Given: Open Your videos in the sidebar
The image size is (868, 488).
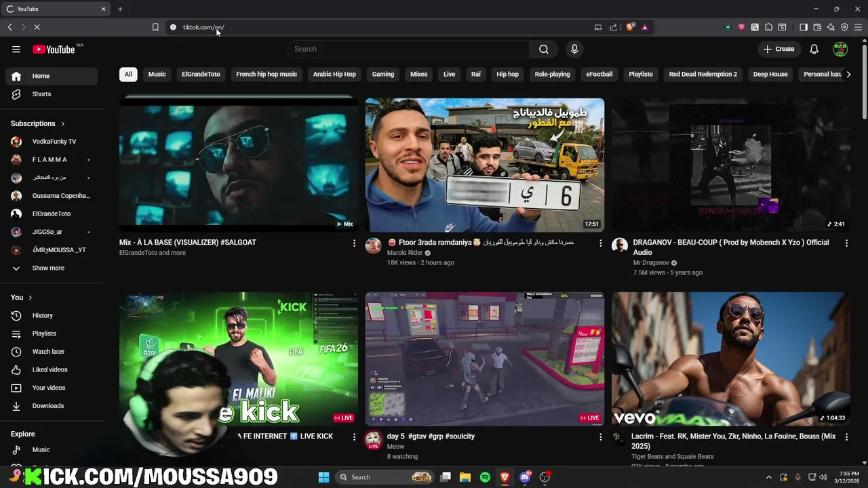Looking at the screenshot, I should pyautogui.click(x=52, y=388).
